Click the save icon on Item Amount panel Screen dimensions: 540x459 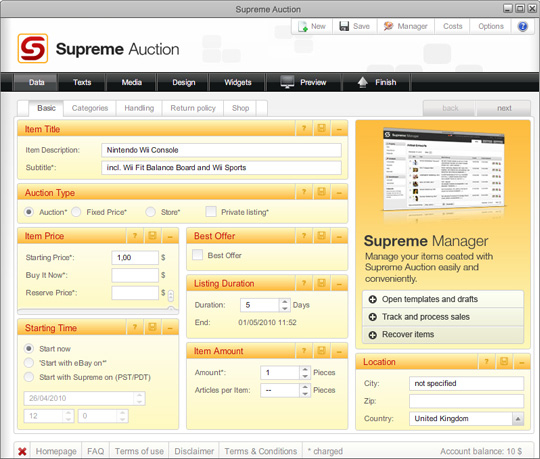(321, 351)
